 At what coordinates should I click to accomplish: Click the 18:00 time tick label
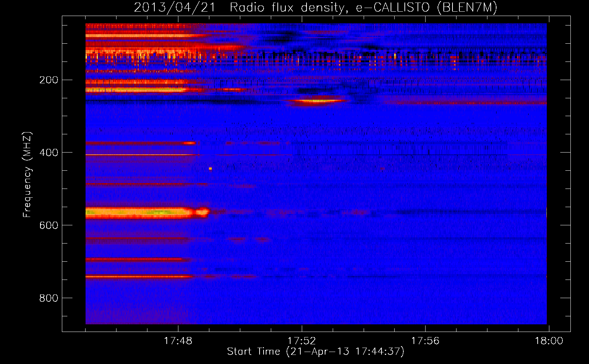click(x=549, y=341)
